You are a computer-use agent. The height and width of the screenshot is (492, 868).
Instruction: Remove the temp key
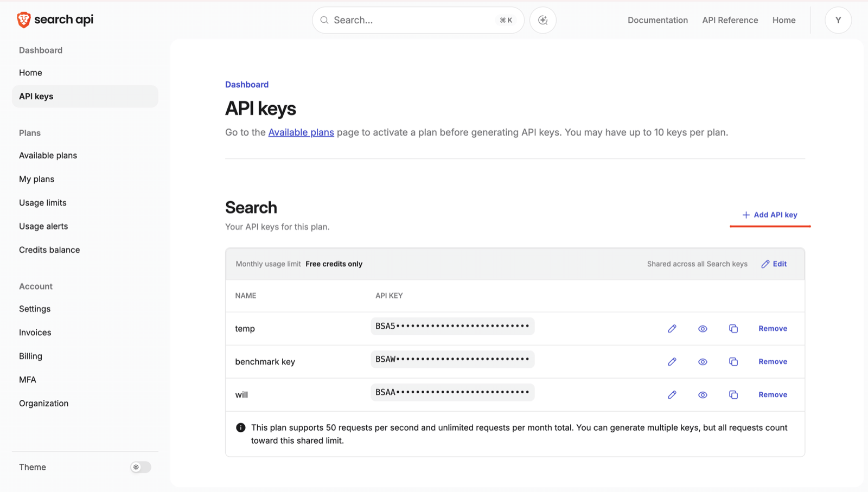pos(773,329)
